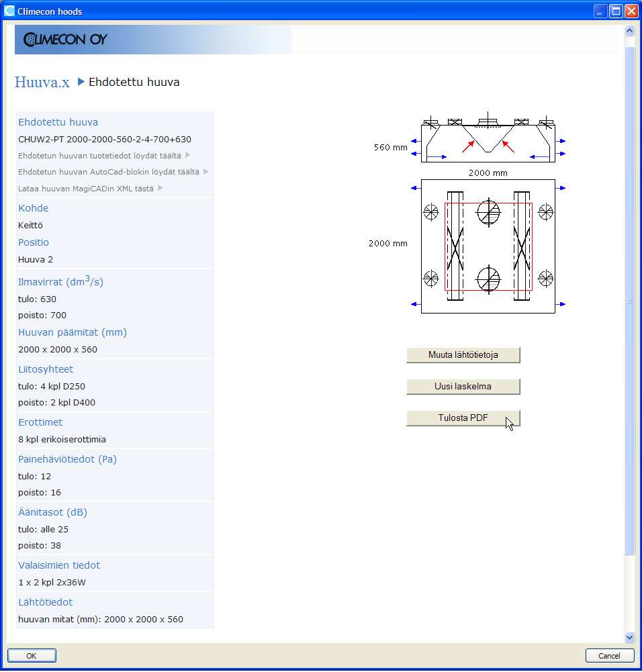Image resolution: width=642 pixels, height=672 pixels.
Task: Click the upper exhaust duct circle in plan
Action: (489, 212)
